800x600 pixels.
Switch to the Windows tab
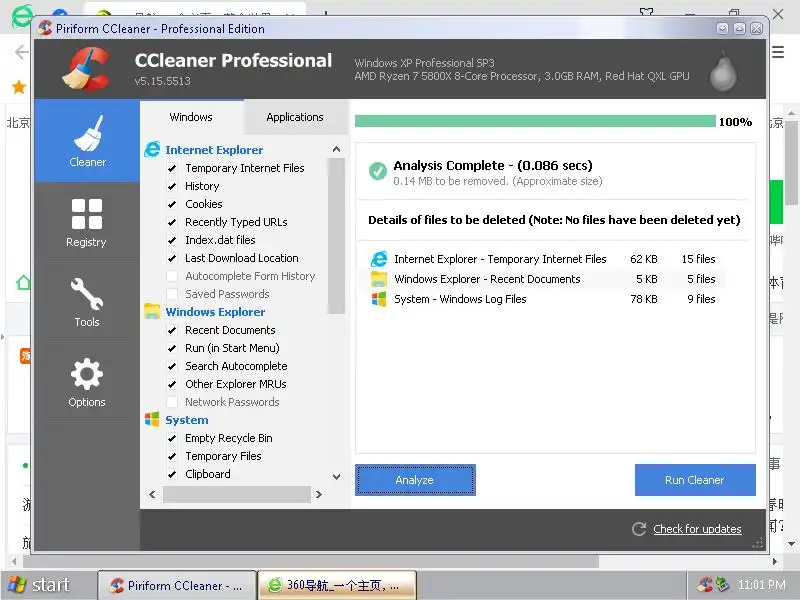(191, 117)
